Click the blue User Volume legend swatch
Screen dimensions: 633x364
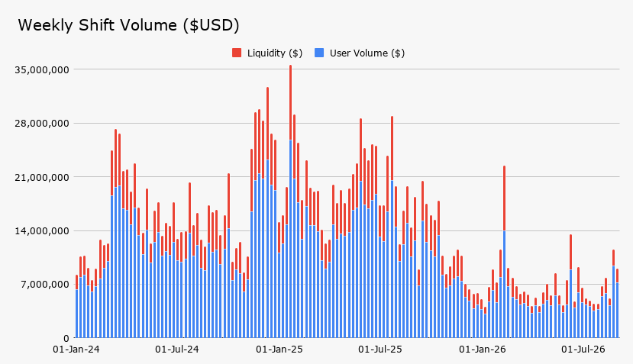tap(319, 53)
